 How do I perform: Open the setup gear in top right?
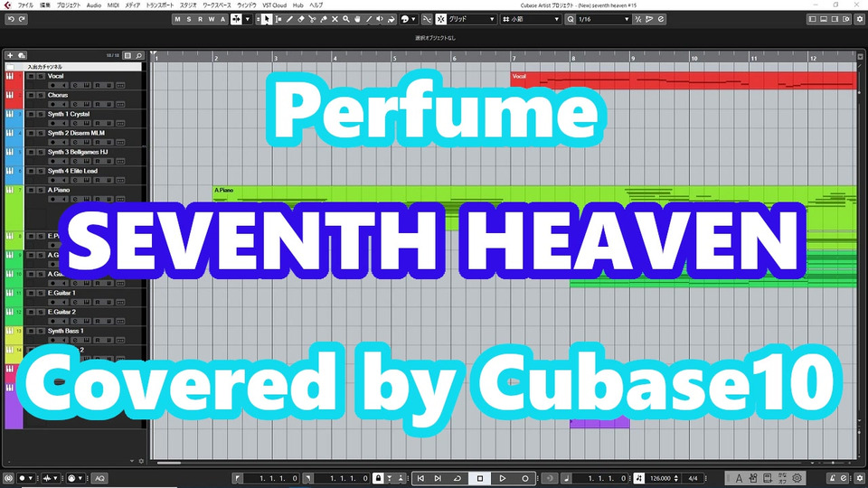[860, 19]
